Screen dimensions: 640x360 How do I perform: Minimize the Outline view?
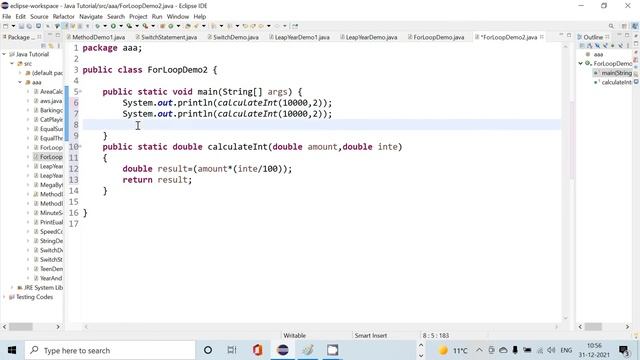click(619, 35)
